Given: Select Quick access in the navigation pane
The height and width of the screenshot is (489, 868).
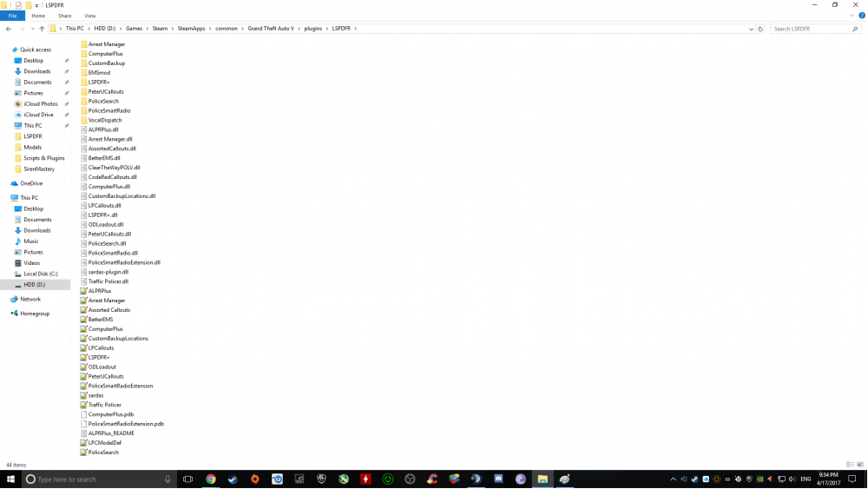Looking at the screenshot, I should tap(36, 50).
